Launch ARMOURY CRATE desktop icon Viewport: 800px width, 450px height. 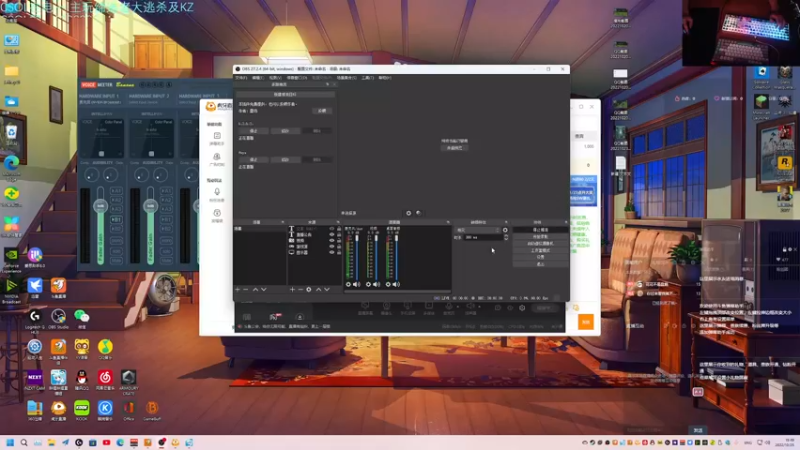129,380
